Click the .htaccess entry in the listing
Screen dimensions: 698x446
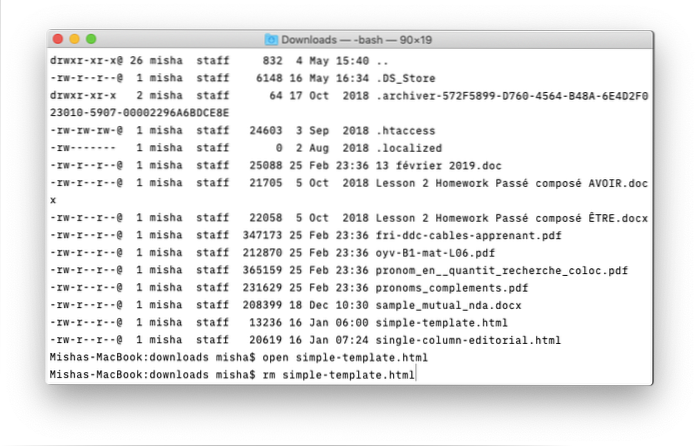(406, 130)
